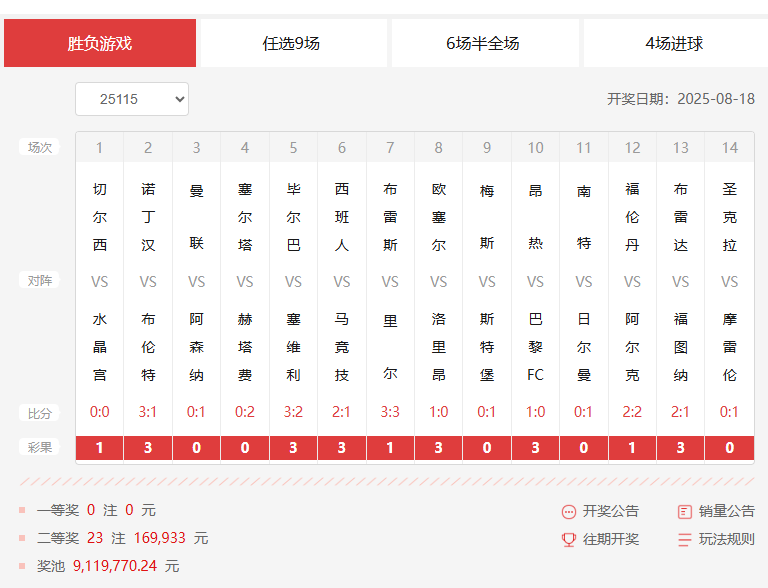Click the 3:3 score for match 7
The width and height of the screenshot is (768, 588).
click(x=390, y=412)
